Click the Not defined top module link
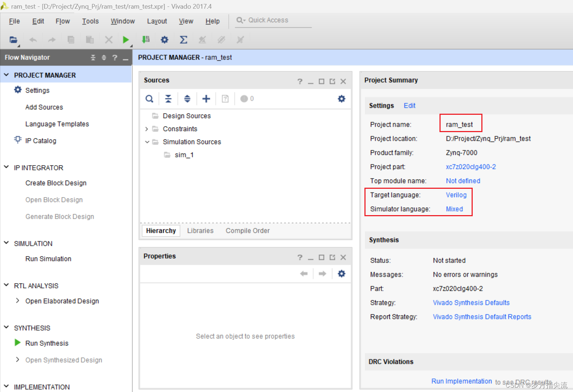 tap(463, 181)
